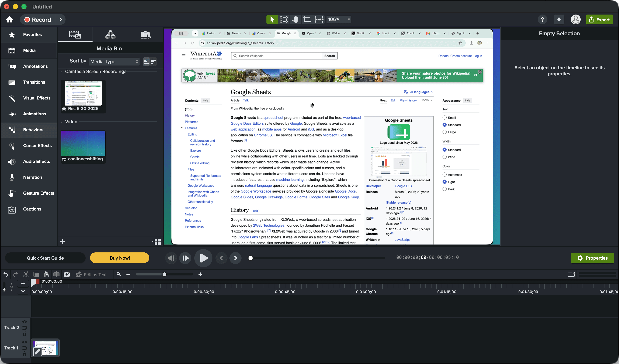Image resolution: width=619 pixels, height=364 pixels.
Task: Open Media Bin grid view menu
Action: tap(156, 242)
